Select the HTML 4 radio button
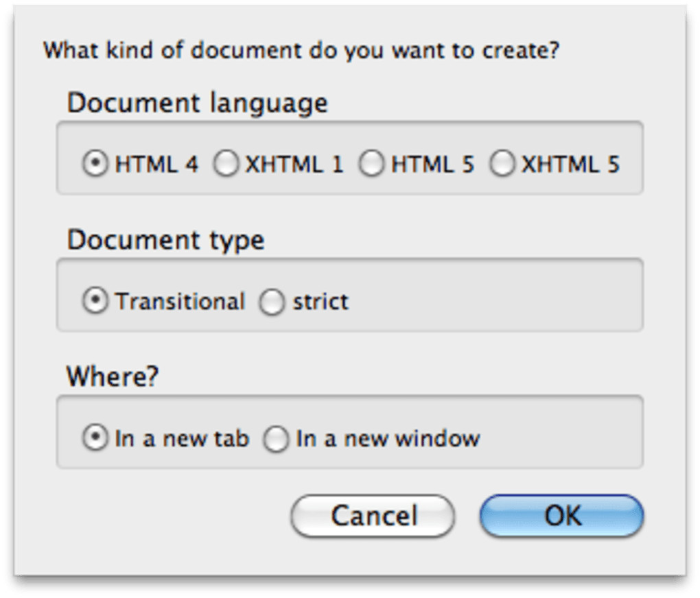The height and width of the screenshot is (598, 700). click(x=95, y=165)
